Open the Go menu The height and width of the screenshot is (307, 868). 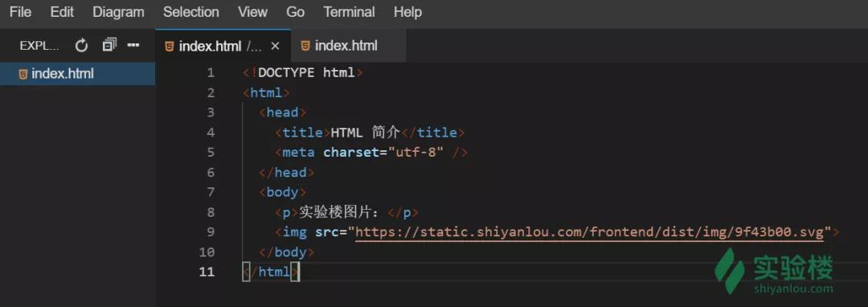(x=295, y=12)
